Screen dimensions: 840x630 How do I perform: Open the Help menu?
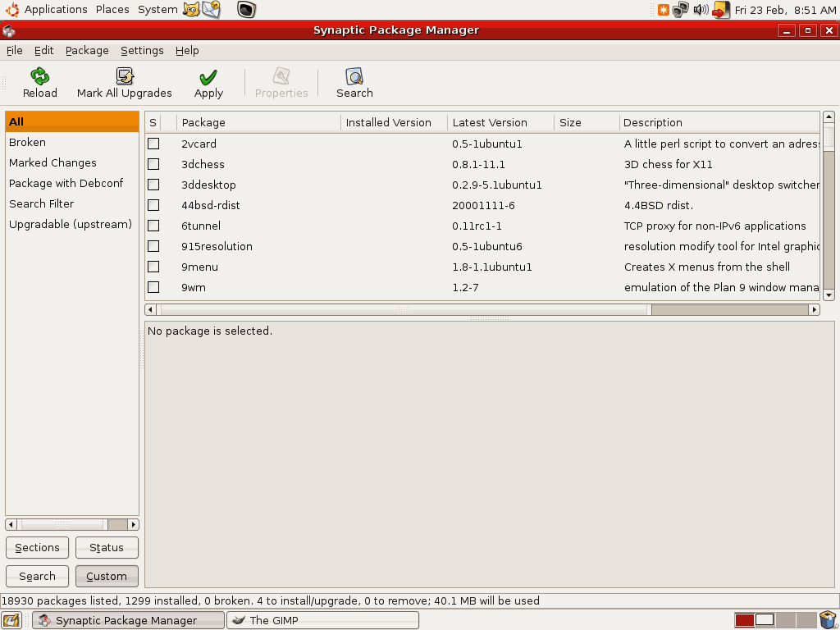click(187, 50)
